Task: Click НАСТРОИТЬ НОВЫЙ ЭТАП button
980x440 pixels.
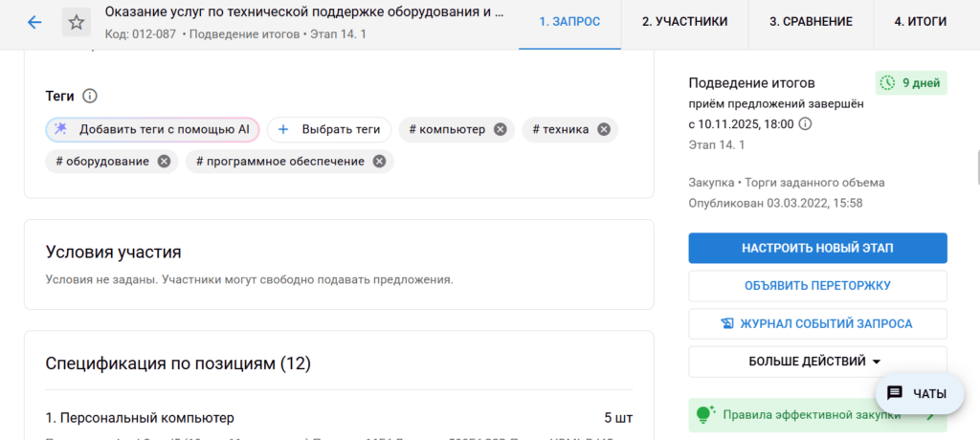Action: point(816,248)
